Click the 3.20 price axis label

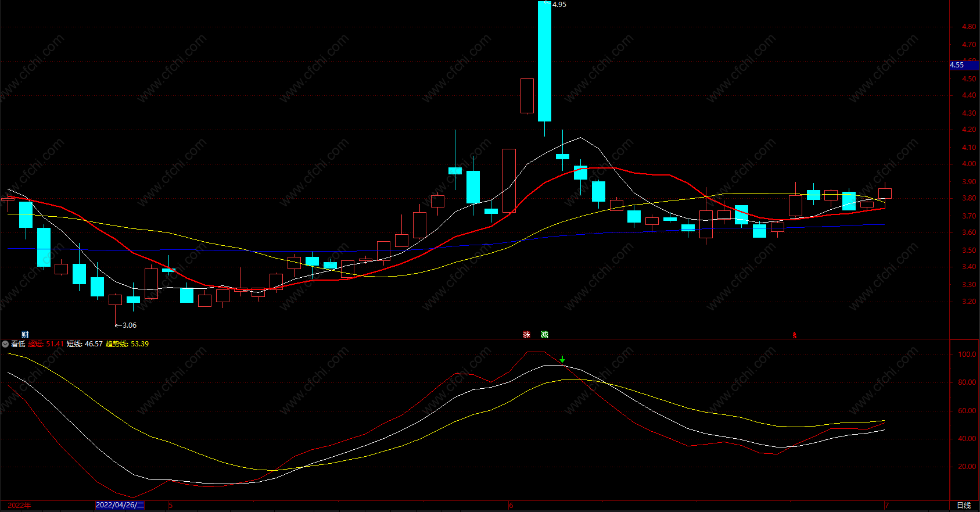(x=968, y=302)
